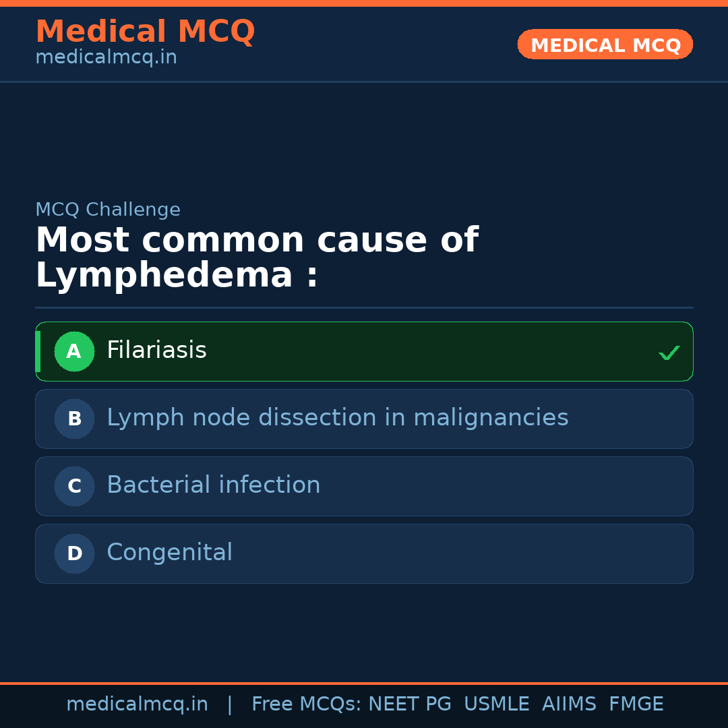Click USMLE in the footer
Viewport: 728px width, 728px height.
tap(496, 704)
